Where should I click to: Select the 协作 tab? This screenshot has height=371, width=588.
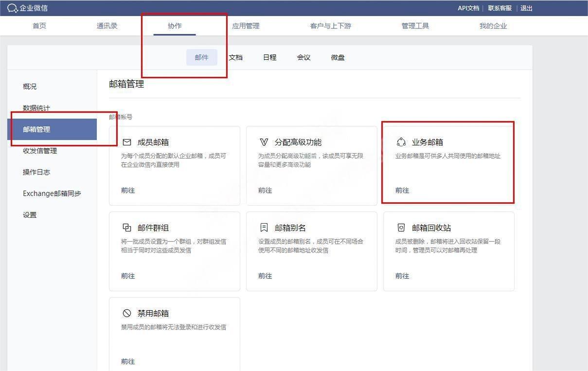tap(175, 26)
